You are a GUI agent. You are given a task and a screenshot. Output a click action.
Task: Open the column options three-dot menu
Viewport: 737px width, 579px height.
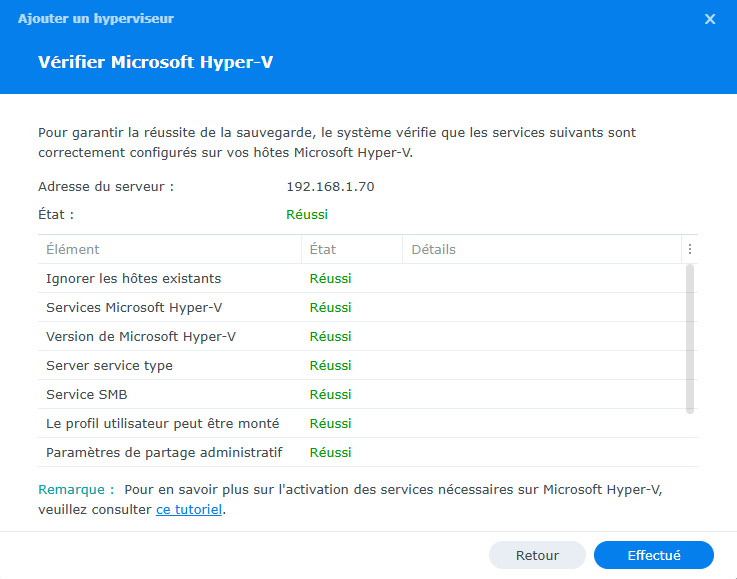[689, 250]
